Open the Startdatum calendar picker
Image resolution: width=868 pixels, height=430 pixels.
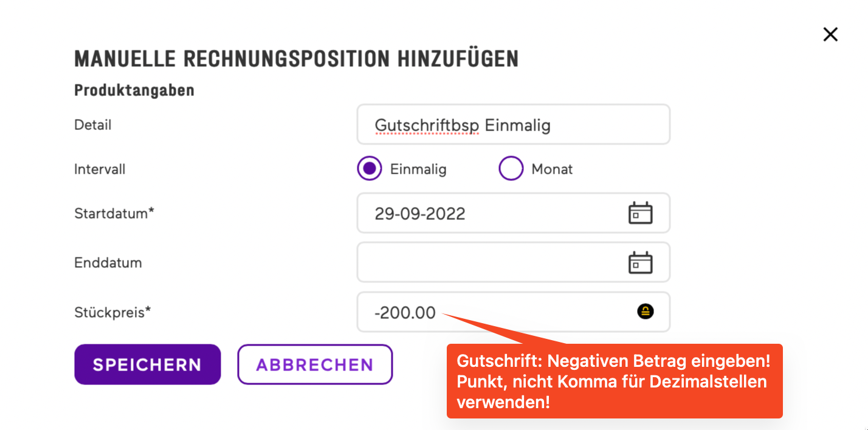pos(640,213)
